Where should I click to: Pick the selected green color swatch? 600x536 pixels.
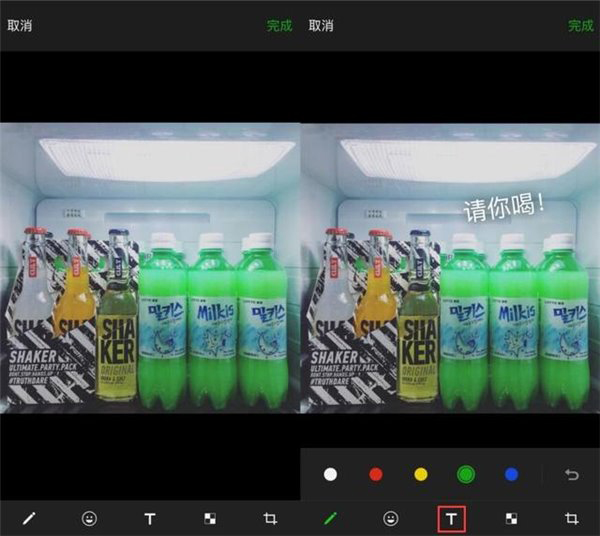[466, 474]
